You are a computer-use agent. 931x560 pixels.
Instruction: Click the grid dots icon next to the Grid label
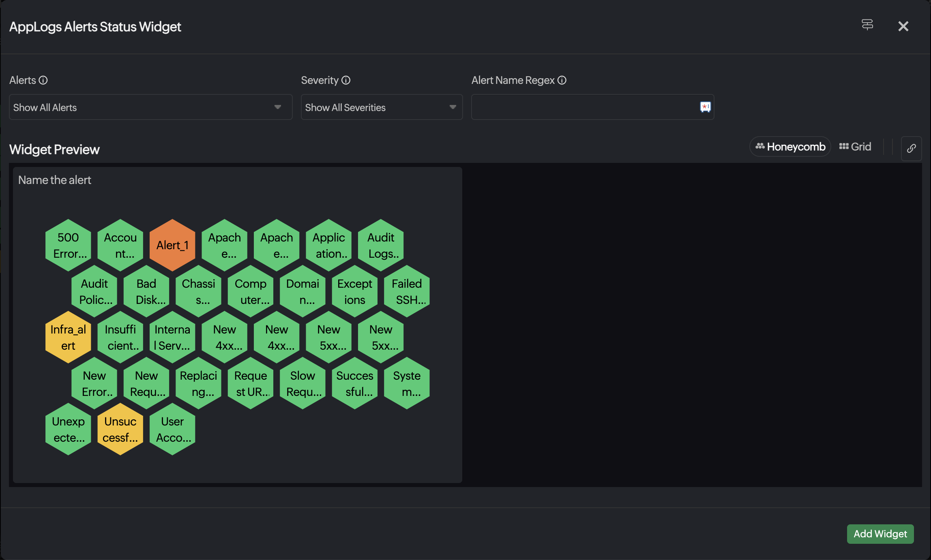[844, 146]
